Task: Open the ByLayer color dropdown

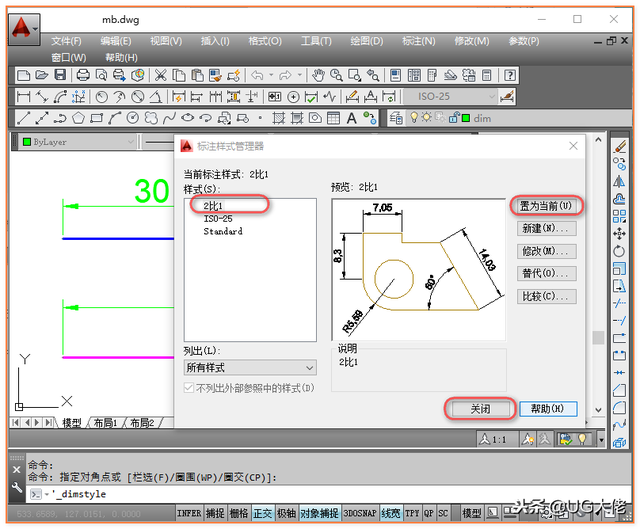Action: point(78,142)
